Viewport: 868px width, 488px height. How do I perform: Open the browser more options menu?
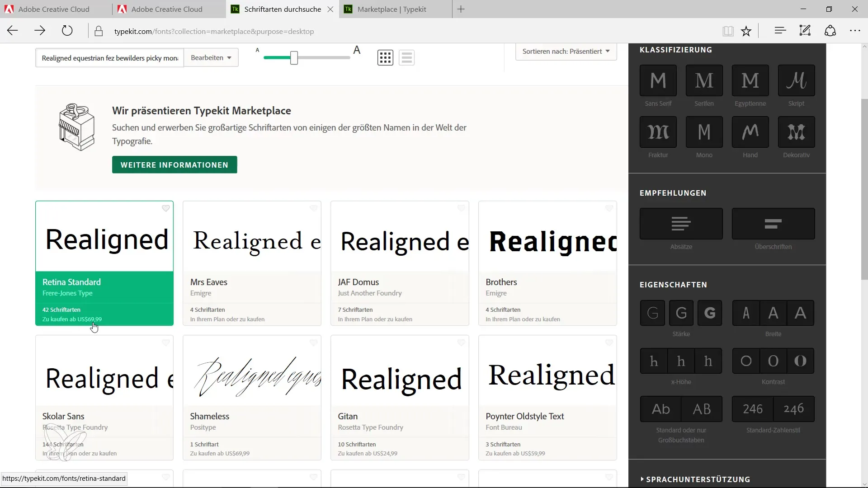tap(855, 31)
